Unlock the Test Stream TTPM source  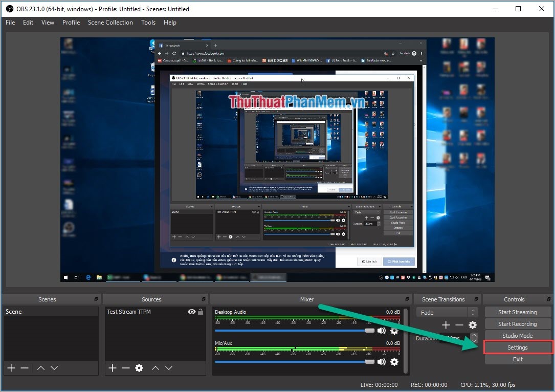(x=200, y=311)
